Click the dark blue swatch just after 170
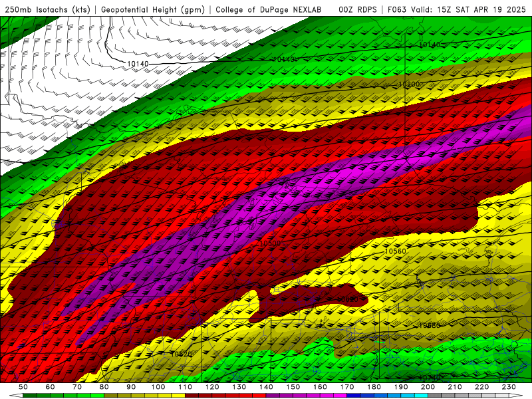Viewport: 532px width, 399px height. click(x=354, y=396)
